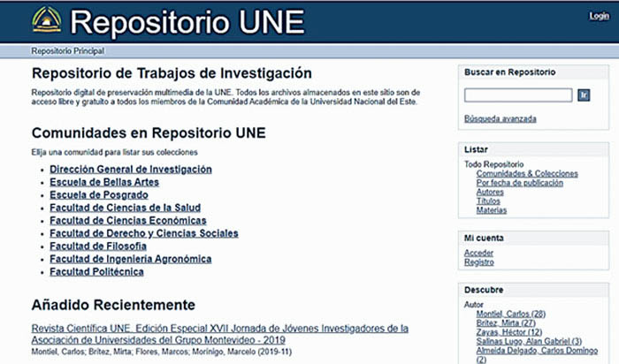Click the Listar panel title
This screenshot has height=364, width=619.
(476, 149)
